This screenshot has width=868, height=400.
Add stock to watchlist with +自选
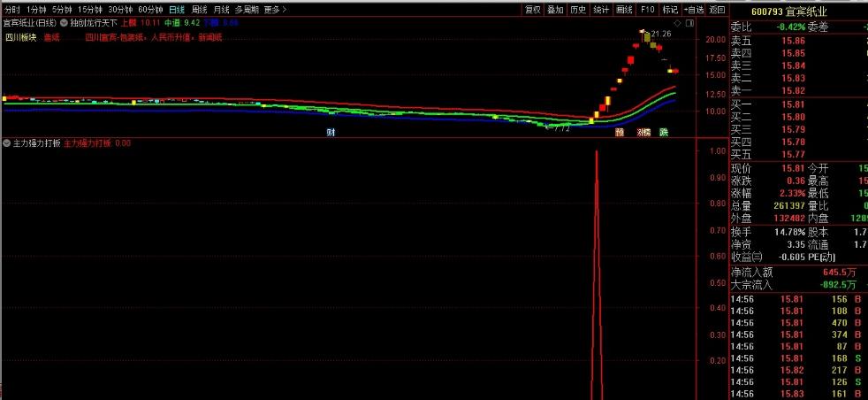click(695, 10)
